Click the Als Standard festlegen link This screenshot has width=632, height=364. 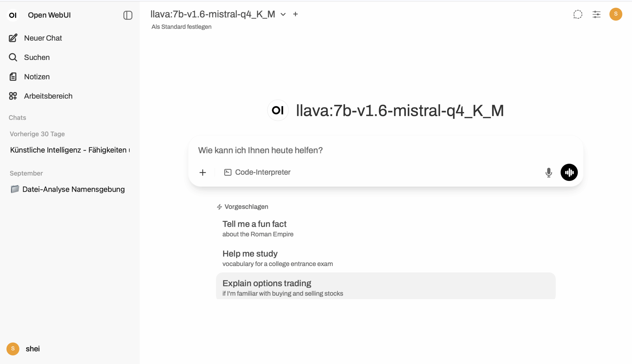[181, 27]
